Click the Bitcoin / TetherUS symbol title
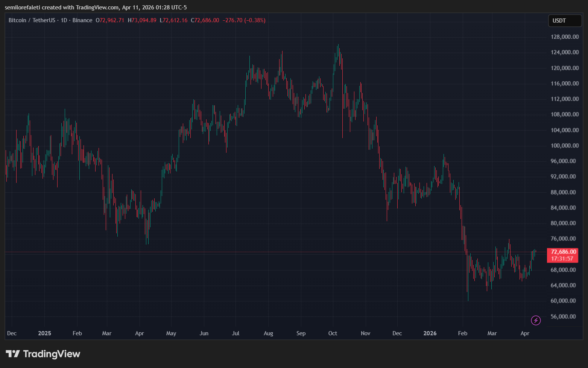588x368 pixels. pos(32,20)
